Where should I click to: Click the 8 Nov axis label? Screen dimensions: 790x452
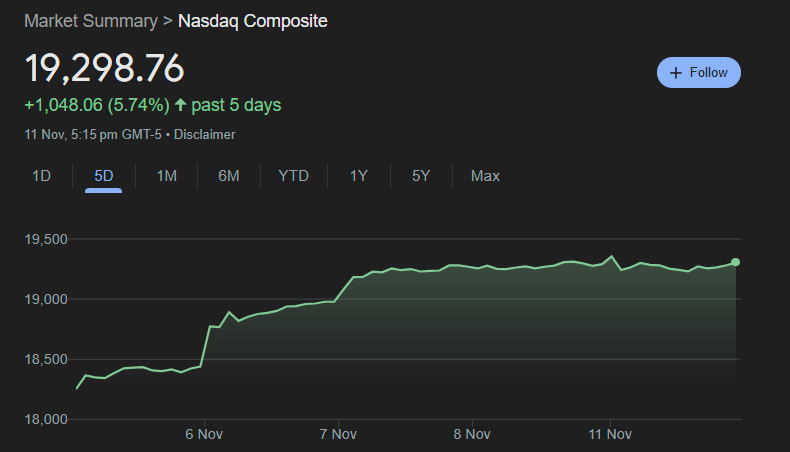point(472,434)
